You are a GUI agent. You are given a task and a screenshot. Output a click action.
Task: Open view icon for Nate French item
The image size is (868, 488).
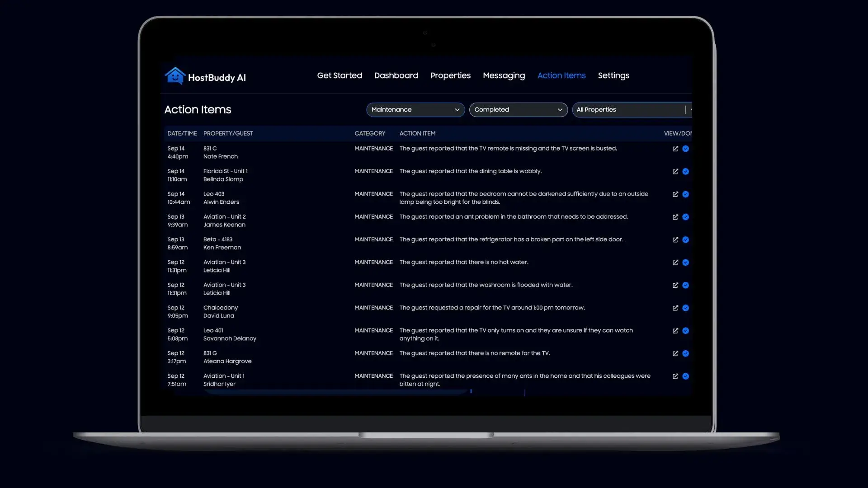coord(675,149)
